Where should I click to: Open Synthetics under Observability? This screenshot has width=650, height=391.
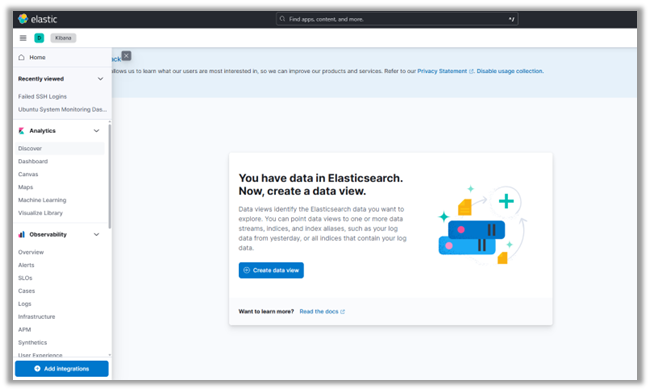pos(32,342)
